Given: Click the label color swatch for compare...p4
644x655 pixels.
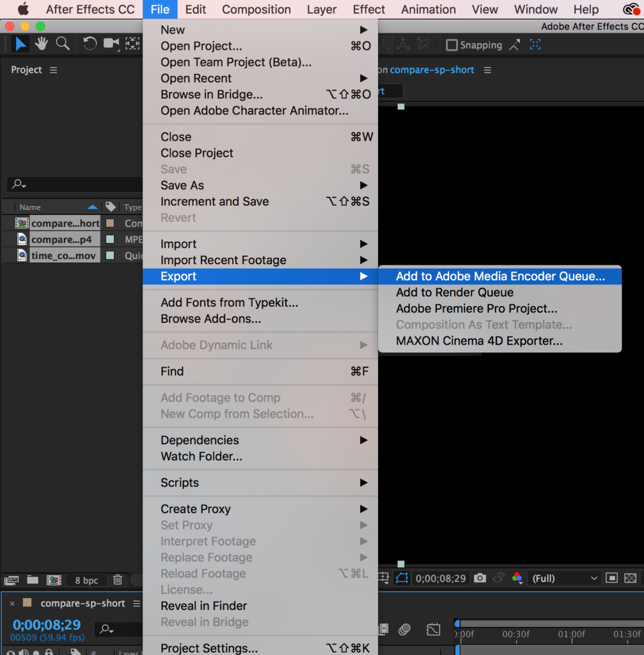Looking at the screenshot, I should click(x=110, y=239).
